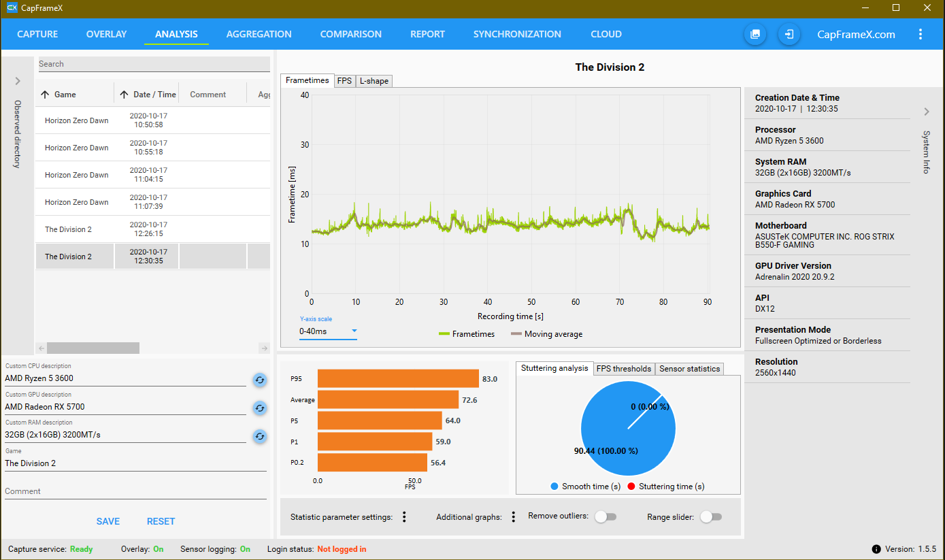Viewport: 945px width, 560px height.
Task: Go to the REPORT tab
Action: [x=427, y=34]
